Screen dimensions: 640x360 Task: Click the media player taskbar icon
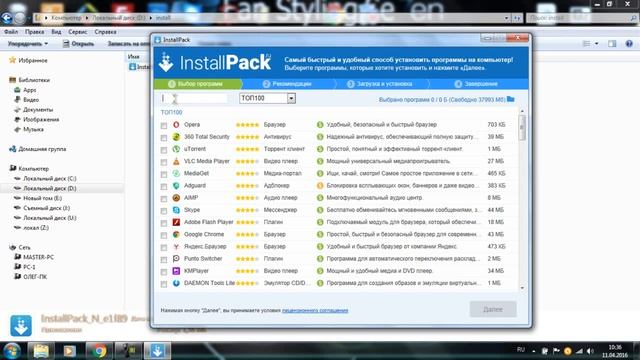click(69, 351)
